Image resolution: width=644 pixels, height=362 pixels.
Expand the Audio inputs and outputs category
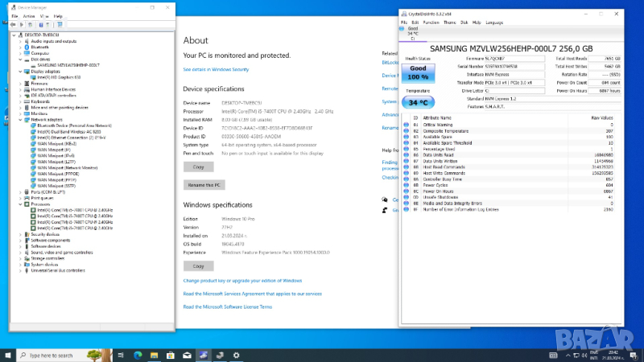pyautogui.click(x=20, y=41)
